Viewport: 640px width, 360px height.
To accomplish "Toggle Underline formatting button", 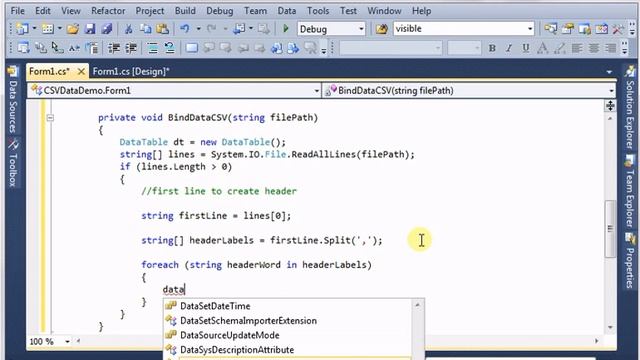I will point(526,48).
